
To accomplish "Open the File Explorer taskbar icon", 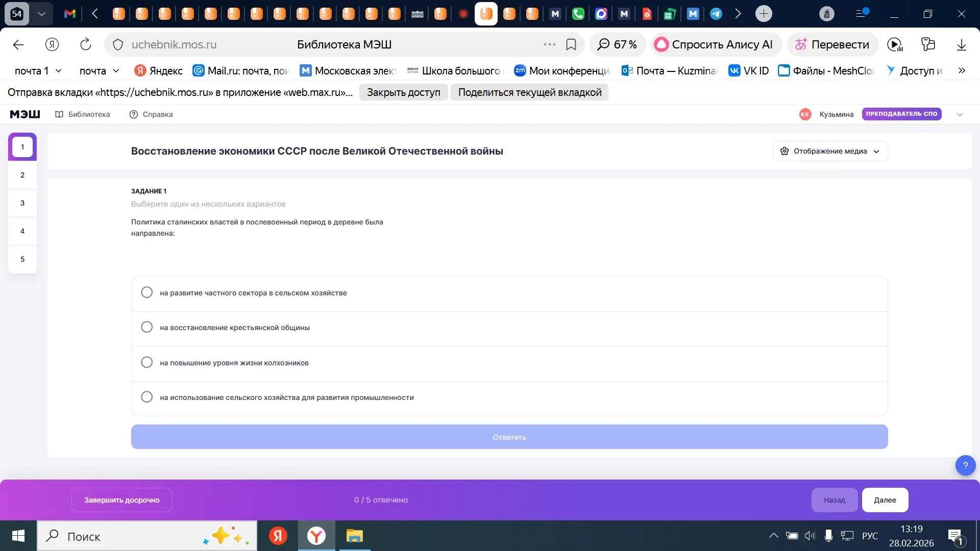I will (x=354, y=536).
